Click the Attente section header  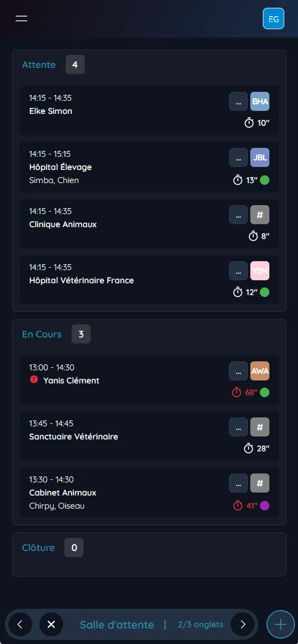(39, 64)
